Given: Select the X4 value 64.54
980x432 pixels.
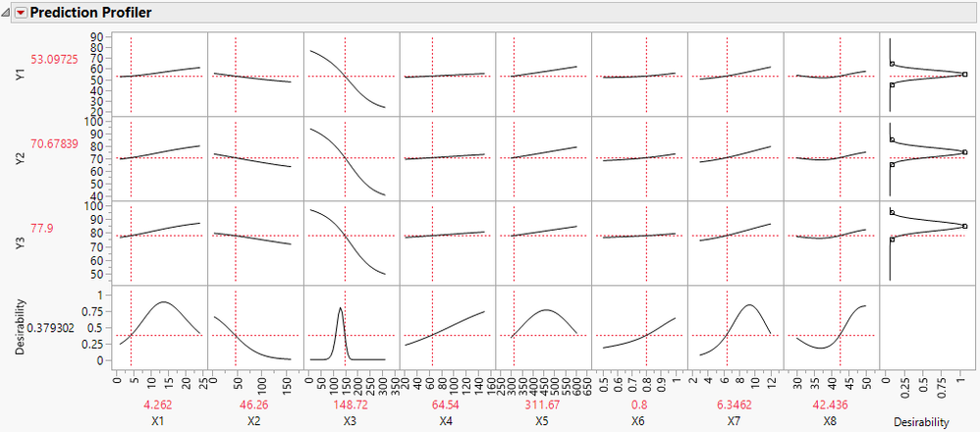Looking at the screenshot, I should (446, 405).
